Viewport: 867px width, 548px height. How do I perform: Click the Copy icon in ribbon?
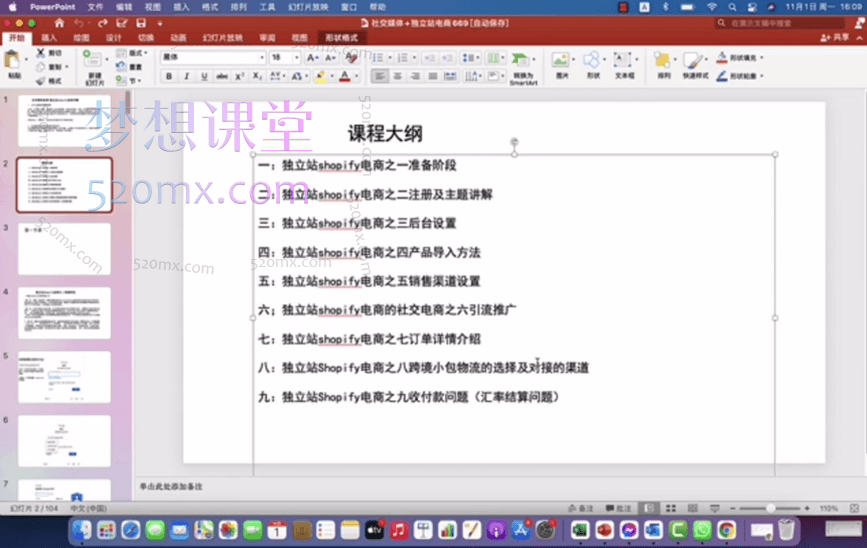[40, 67]
